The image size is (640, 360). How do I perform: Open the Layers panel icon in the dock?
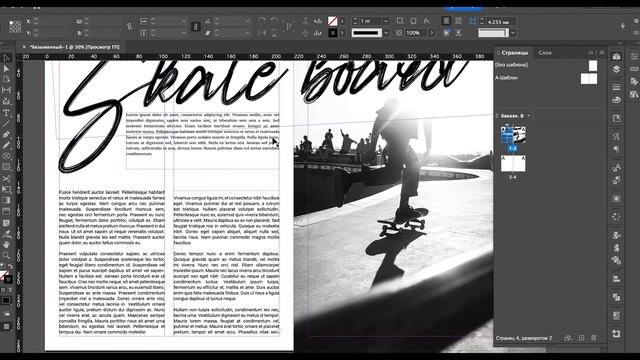[x=616, y=69]
